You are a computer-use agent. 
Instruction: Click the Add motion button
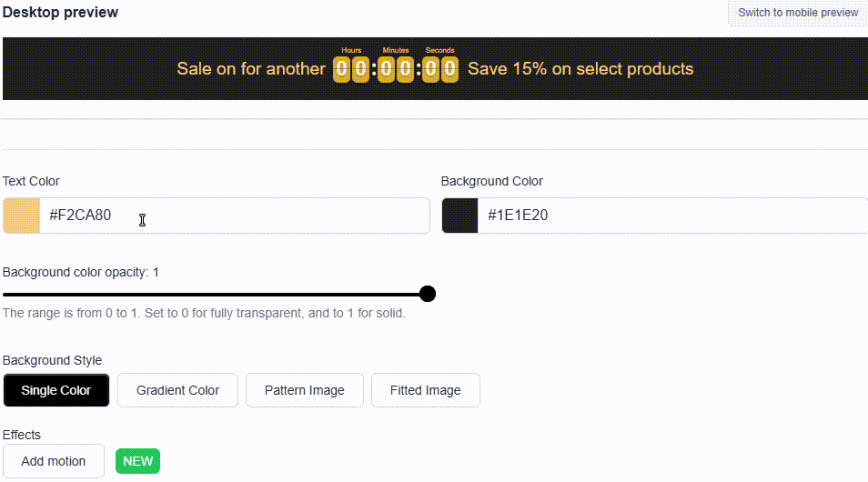54,461
